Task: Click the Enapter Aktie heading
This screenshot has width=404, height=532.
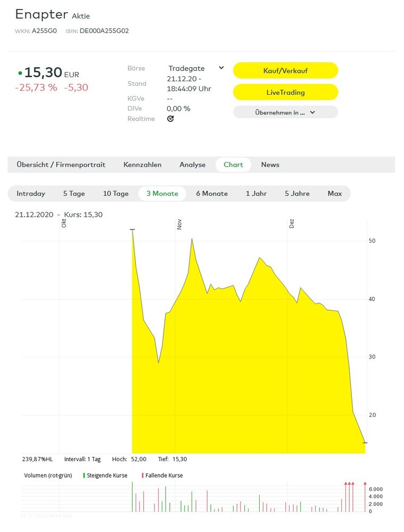Action: click(52, 14)
